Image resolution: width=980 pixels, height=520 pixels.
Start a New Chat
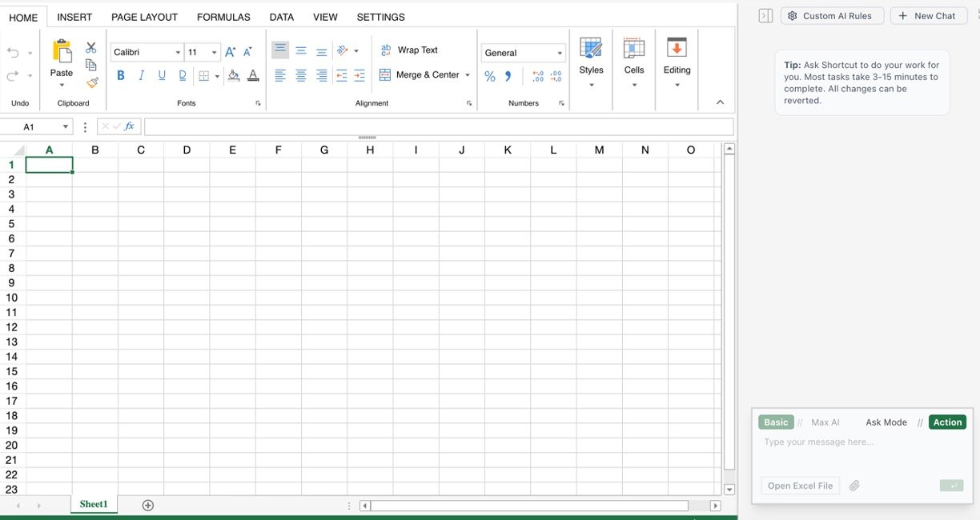926,16
